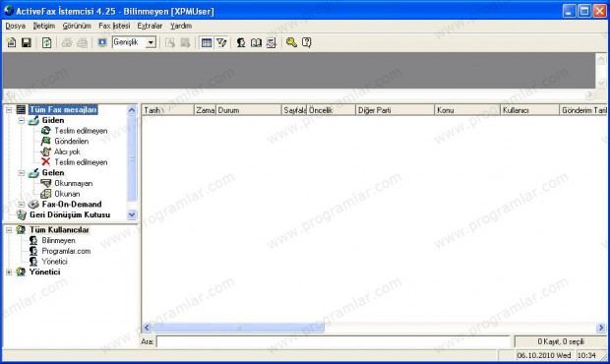The height and width of the screenshot is (364, 610).
Task: Click the cover page document icon
Action: pyautogui.click(x=272, y=42)
